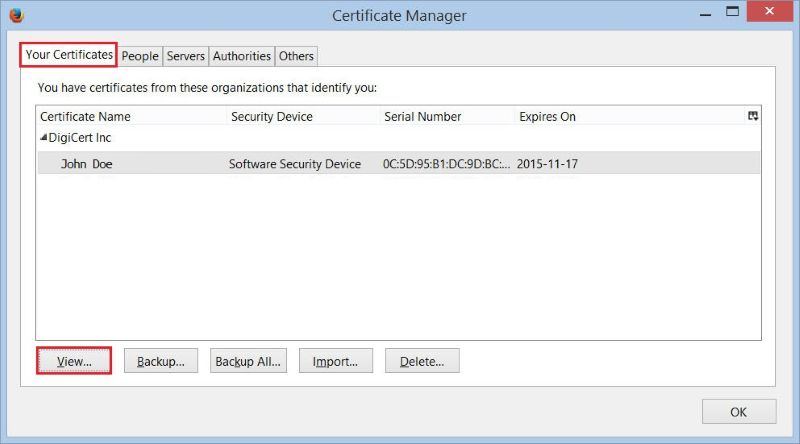Switch to the Authorities tab

[242, 56]
